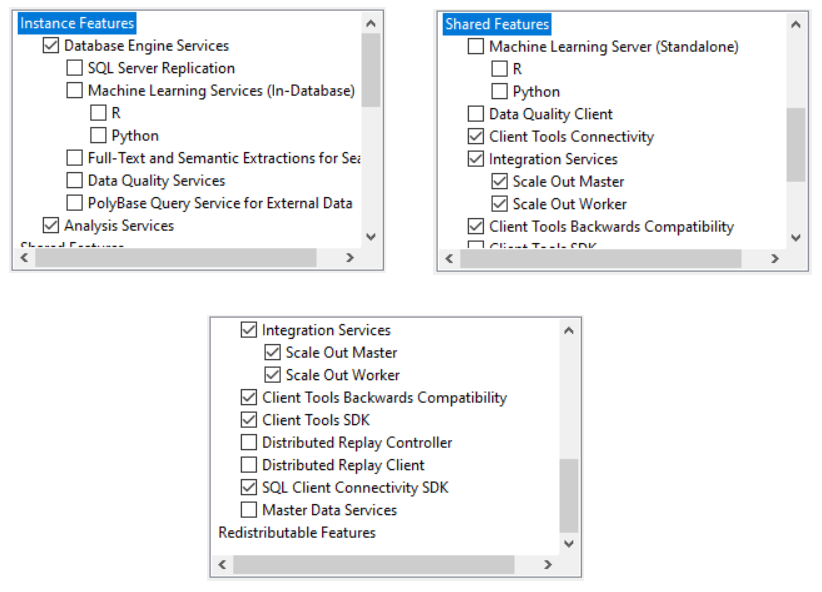Select the Instance Features header

tap(77, 23)
